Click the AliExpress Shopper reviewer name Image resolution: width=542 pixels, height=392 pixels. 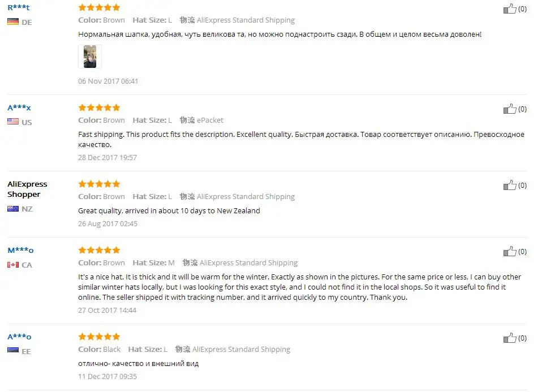(27, 189)
